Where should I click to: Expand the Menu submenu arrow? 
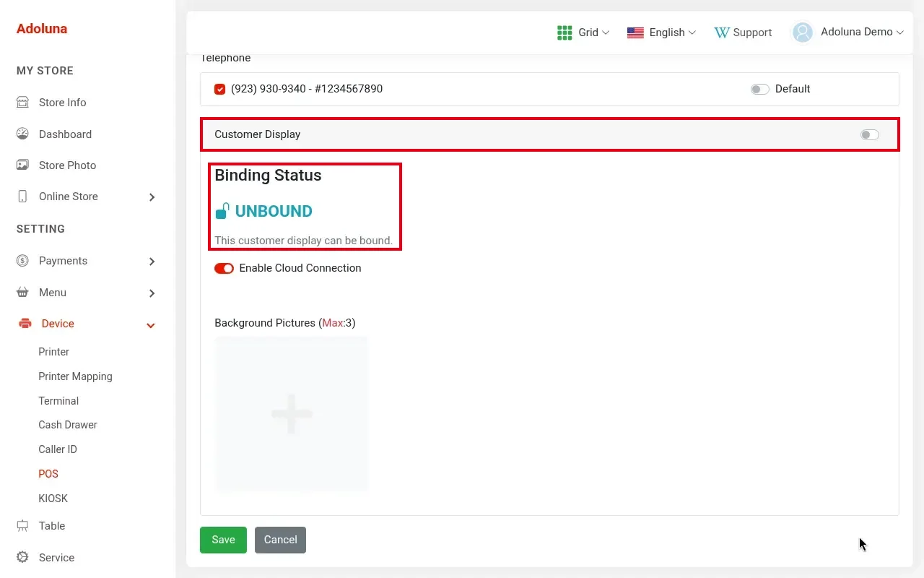(x=152, y=293)
